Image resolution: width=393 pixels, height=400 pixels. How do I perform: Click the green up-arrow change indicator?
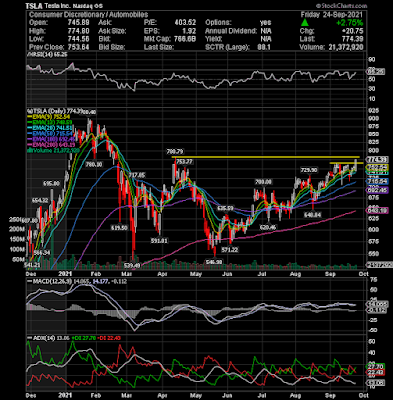pyautogui.click(x=304, y=23)
